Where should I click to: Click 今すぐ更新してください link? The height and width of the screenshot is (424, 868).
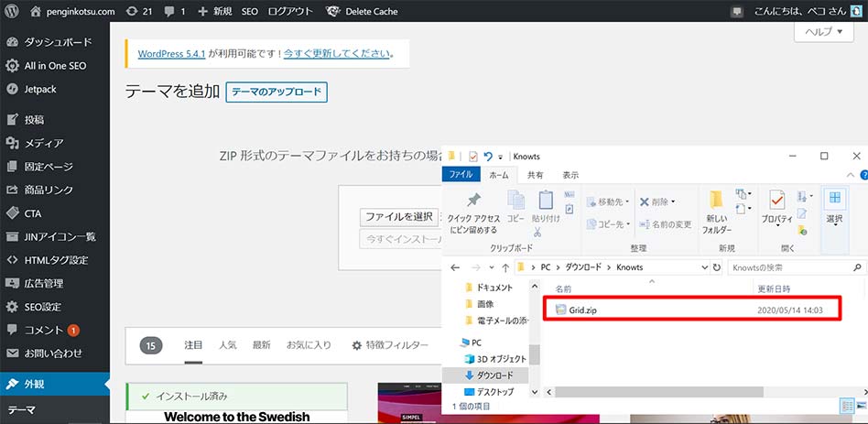[x=337, y=54]
